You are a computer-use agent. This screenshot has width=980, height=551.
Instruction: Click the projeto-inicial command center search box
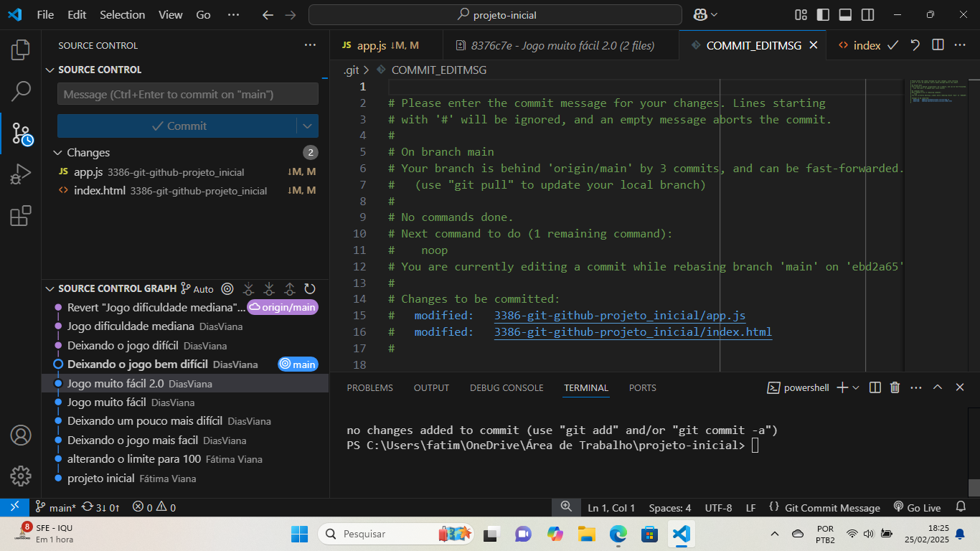pyautogui.click(x=495, y=15)
